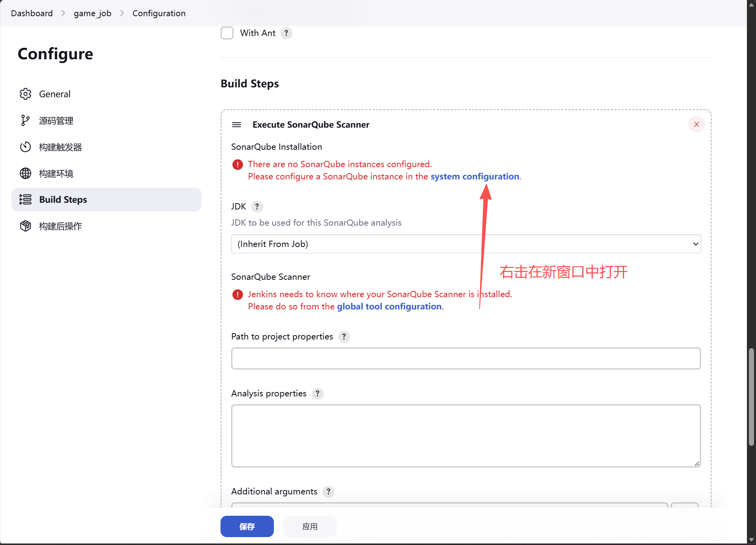Open the system configuration link

click(x=475, y=177)
